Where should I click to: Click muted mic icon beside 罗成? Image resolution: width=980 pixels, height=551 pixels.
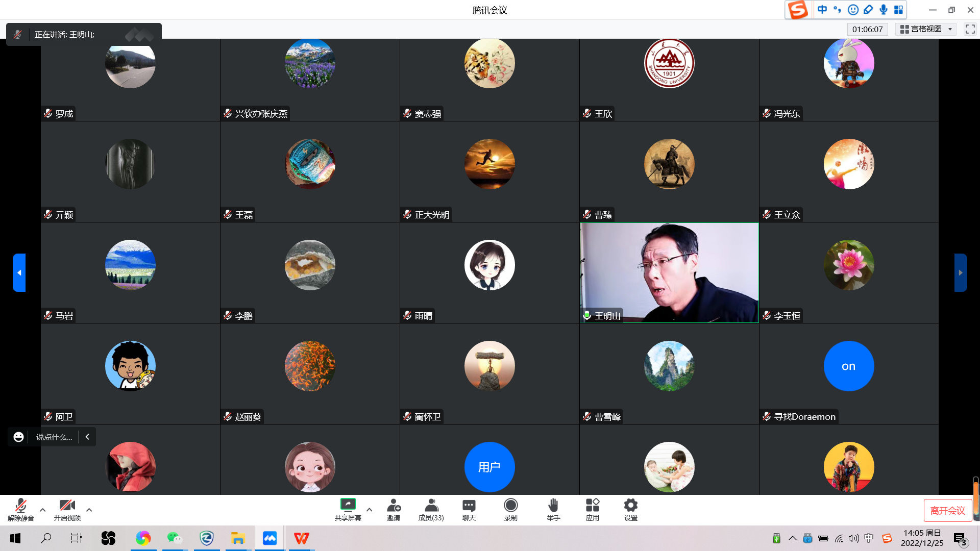click(48, 113)
